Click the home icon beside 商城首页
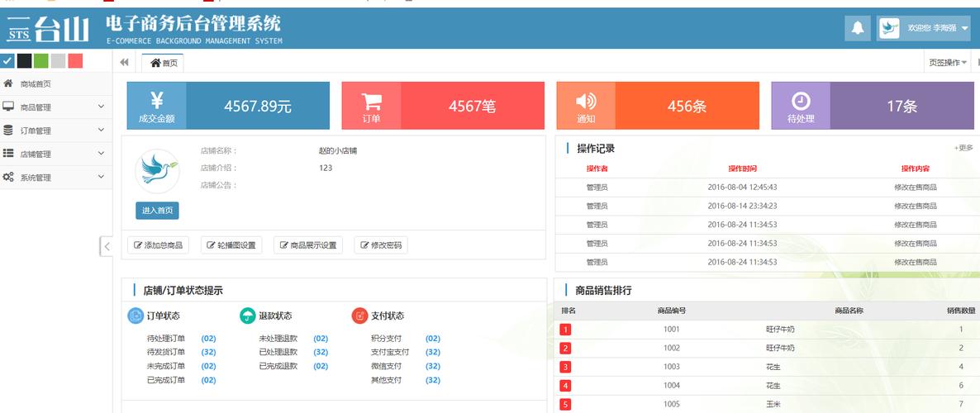The height and width of the screenshot is (413, 980). click(8, 83)
